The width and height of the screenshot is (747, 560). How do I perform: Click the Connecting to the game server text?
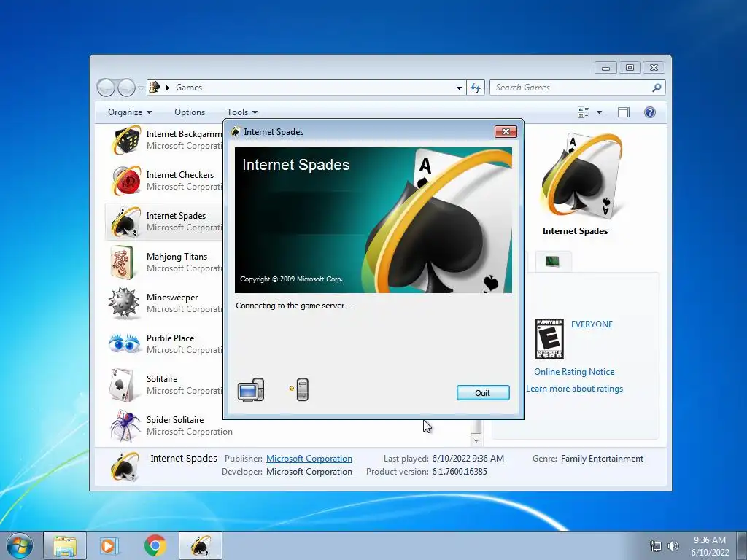pos(293,306)
